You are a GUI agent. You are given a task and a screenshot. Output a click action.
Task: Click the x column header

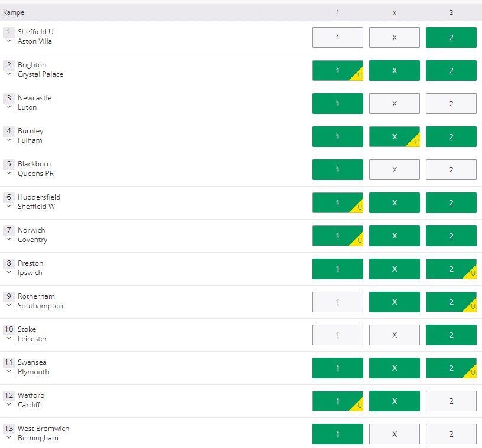click(x=394, y=12)
